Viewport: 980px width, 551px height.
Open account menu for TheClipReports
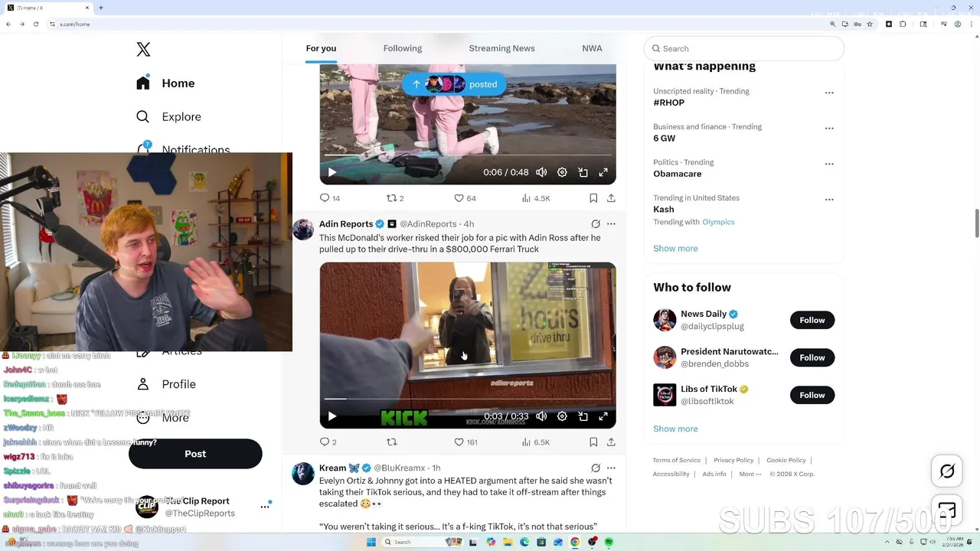pos(265,507)
